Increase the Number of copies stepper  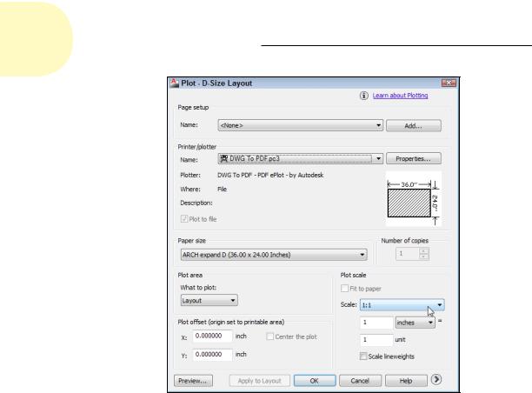(423, 250)
